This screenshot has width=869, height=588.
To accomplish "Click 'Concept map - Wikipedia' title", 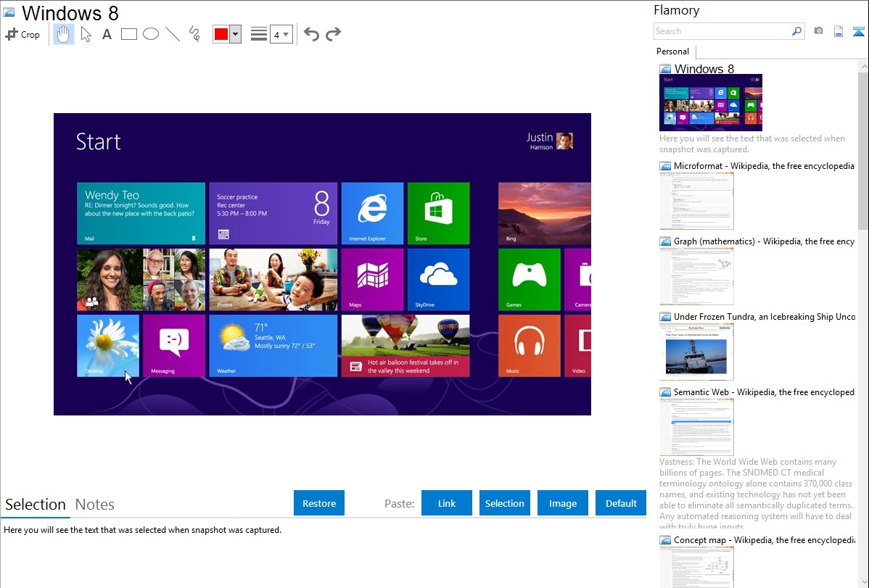I will 765,539.
